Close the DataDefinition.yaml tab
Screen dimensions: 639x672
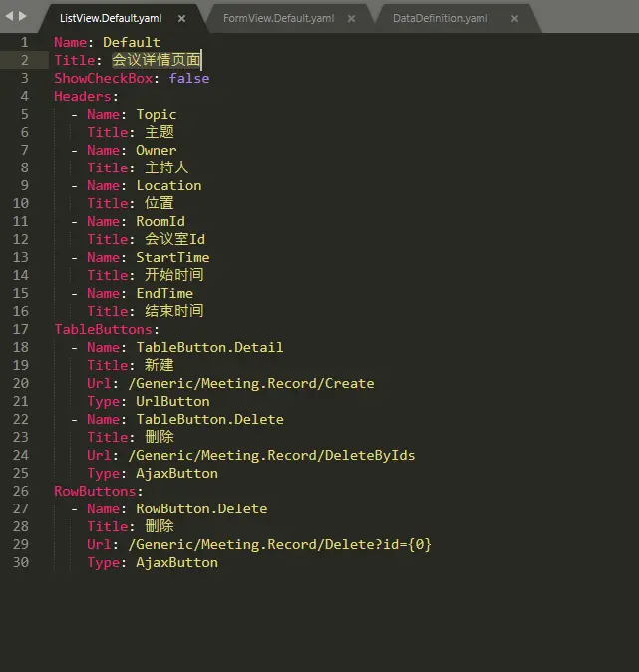click(514, 18)
